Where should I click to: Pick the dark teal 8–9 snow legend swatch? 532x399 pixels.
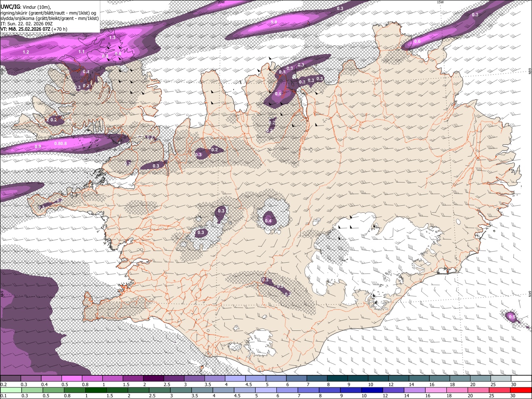coord(337,379)
